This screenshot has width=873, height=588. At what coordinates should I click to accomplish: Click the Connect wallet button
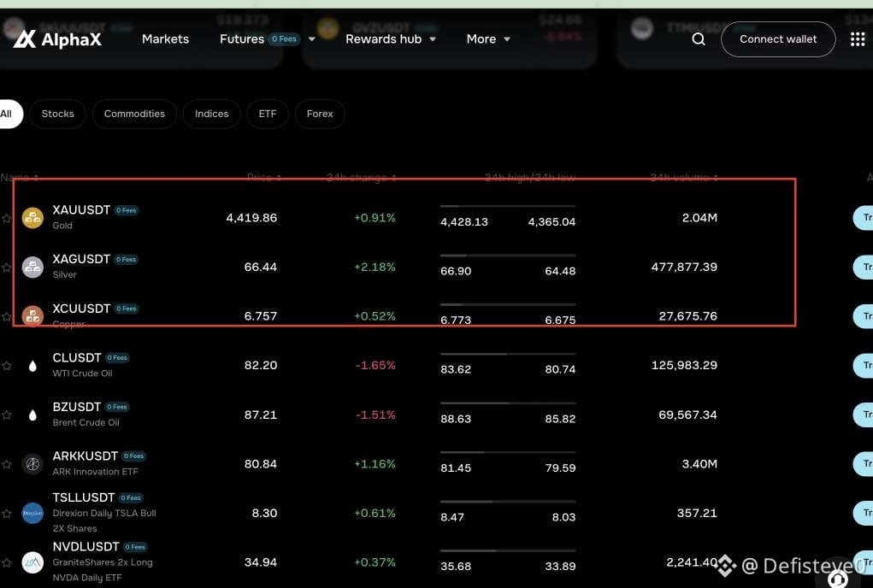coord(778,39)
